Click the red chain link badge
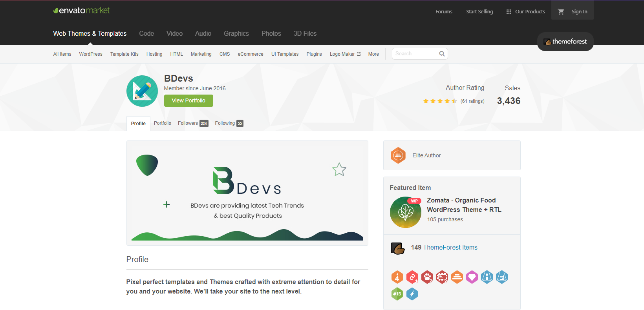 412,277
